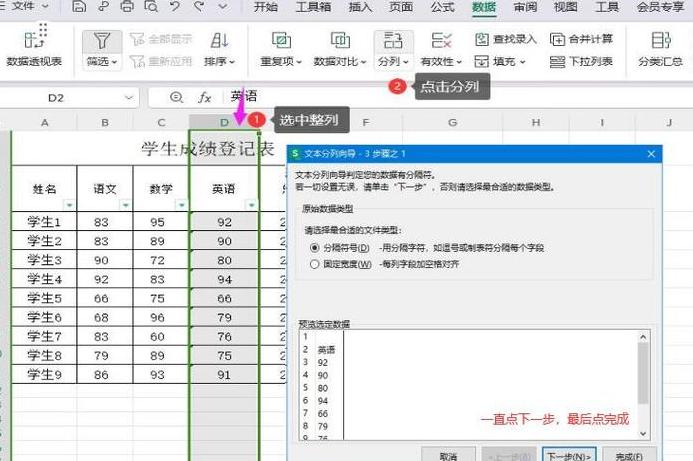Open filter dropdown on 数学 header

click(182, 205)
